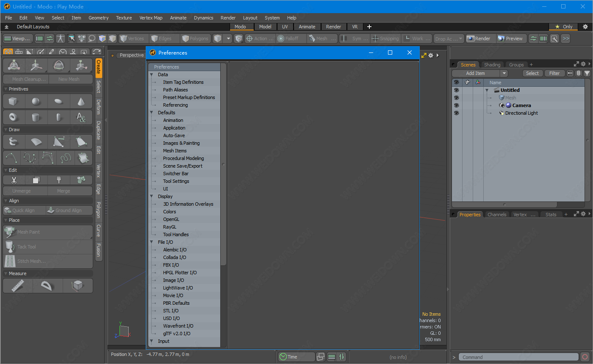Viewport: 593px width, 364px height.
Task: Pick the Dimensions cube measure tool
Action: 78,286
